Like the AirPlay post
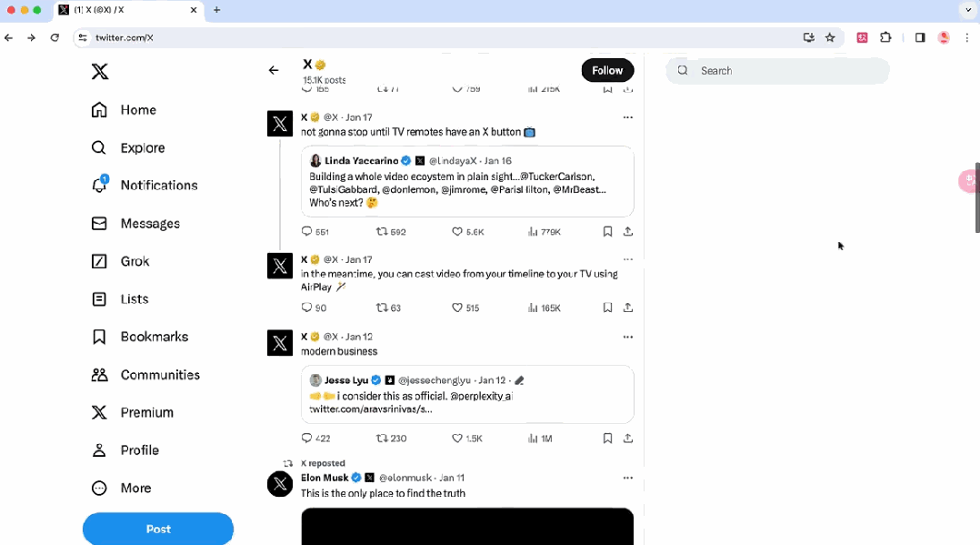Screen dimensions: 980x545 [465, 308]
